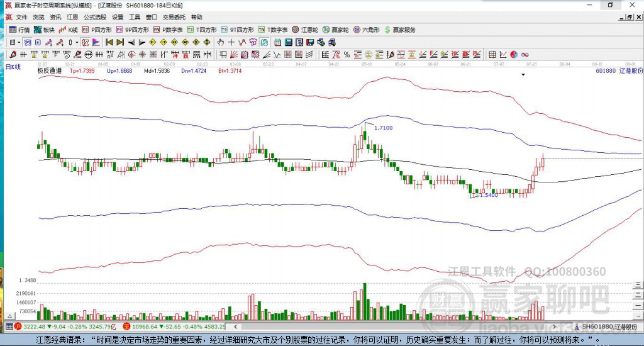Open the 板块 sectors view
The height and width of the screenshot is (346, 644).
coord(44,30)
